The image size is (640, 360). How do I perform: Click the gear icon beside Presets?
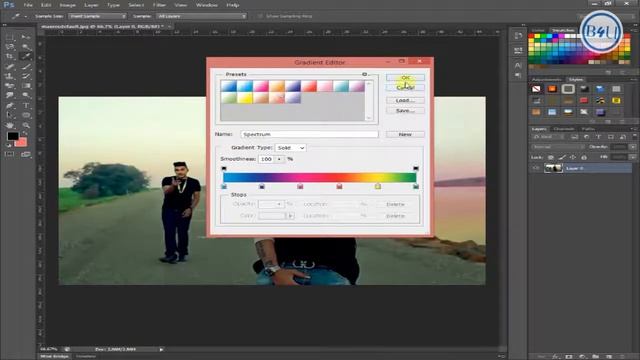[x=364, y=74]
